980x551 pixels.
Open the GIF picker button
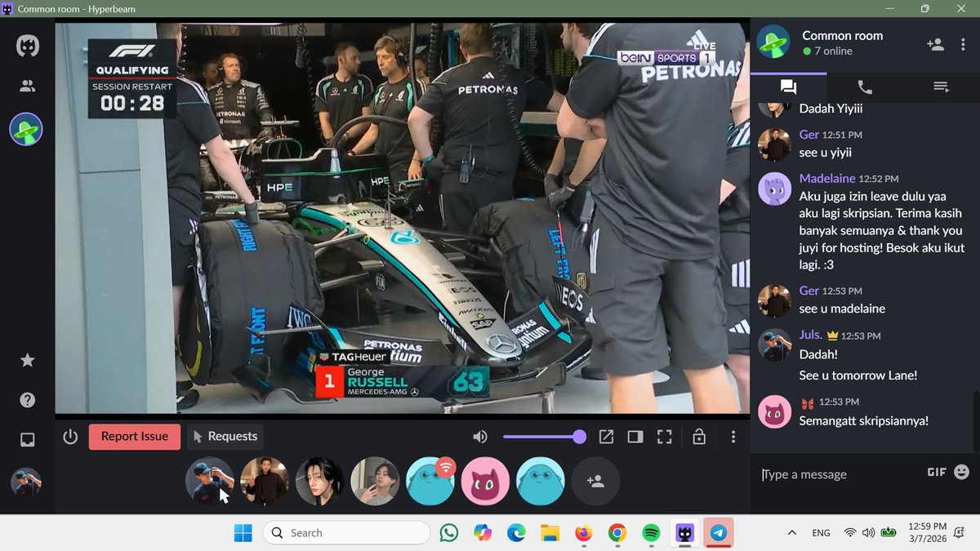coord(936,472)
